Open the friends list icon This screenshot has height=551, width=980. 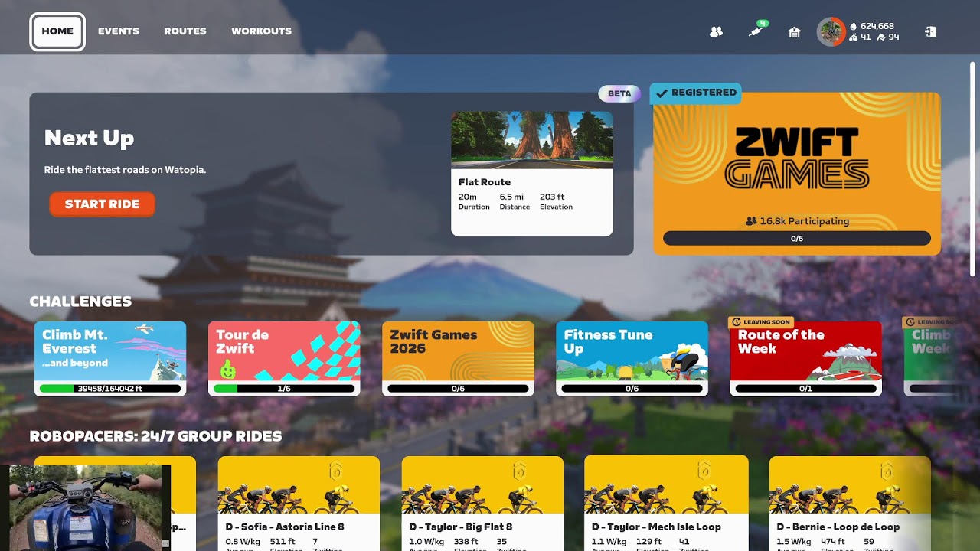[716, 32]
